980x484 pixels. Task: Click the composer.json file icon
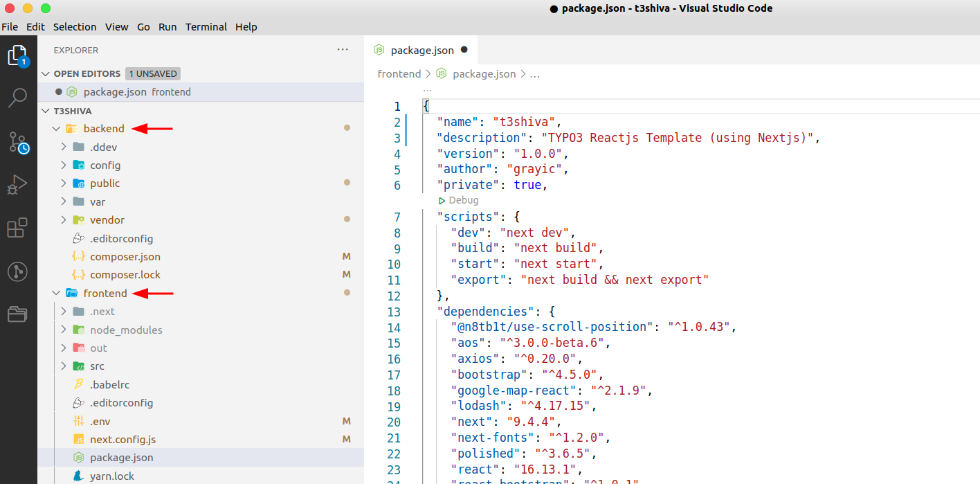pyautogui.click(x=78, y=257)
